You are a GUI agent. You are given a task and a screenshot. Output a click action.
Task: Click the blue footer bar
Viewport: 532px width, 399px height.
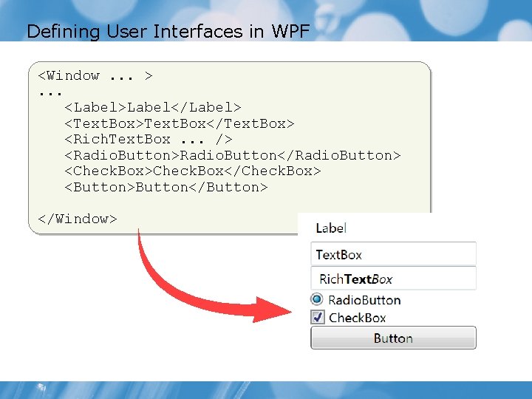pos(266,389)
